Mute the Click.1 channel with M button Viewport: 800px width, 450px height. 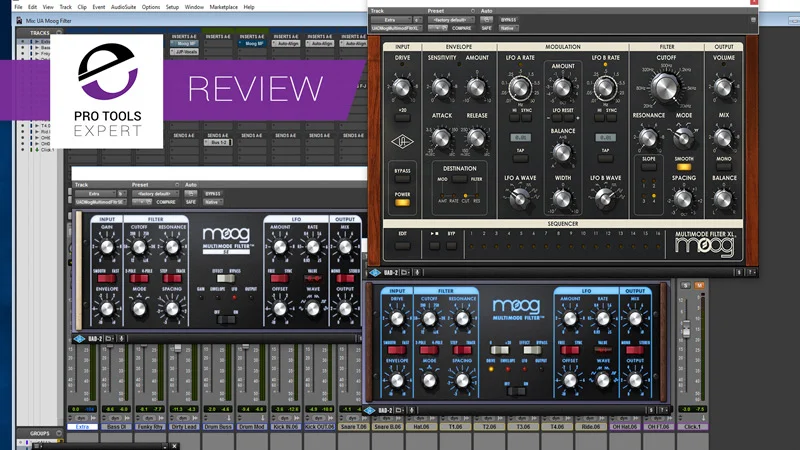(x=699, y=285)
